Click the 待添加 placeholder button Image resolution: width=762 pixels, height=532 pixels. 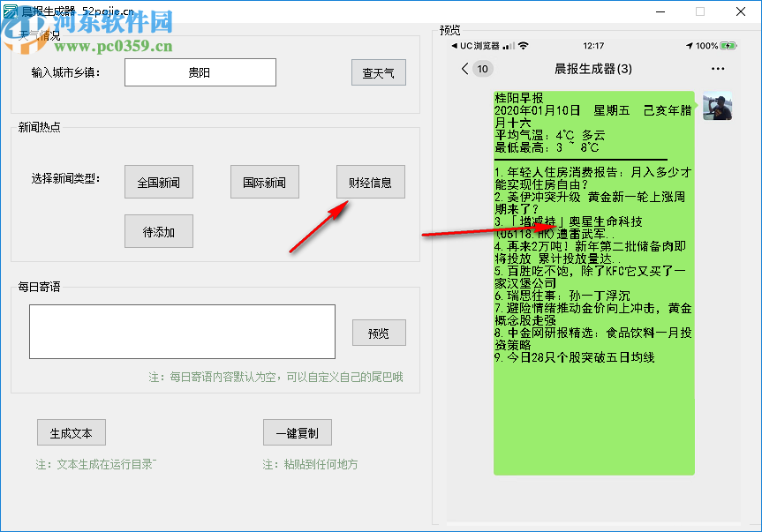pyautogui.click(x=159, y=231)
